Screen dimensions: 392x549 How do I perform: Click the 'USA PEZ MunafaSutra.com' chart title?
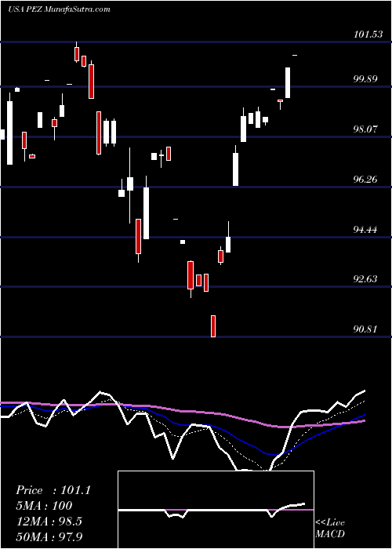[59, 9]
